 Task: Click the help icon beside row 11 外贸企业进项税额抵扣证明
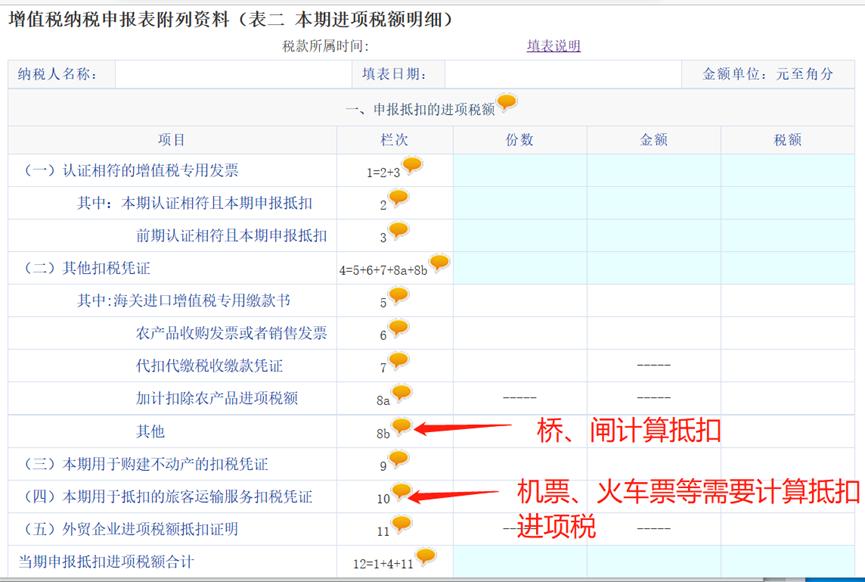(401, 523)
